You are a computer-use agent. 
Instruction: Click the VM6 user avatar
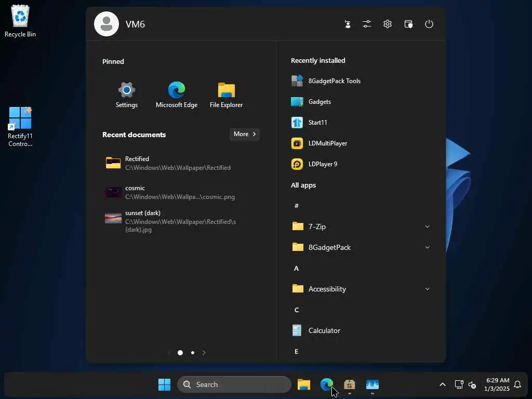pos(107,24)
